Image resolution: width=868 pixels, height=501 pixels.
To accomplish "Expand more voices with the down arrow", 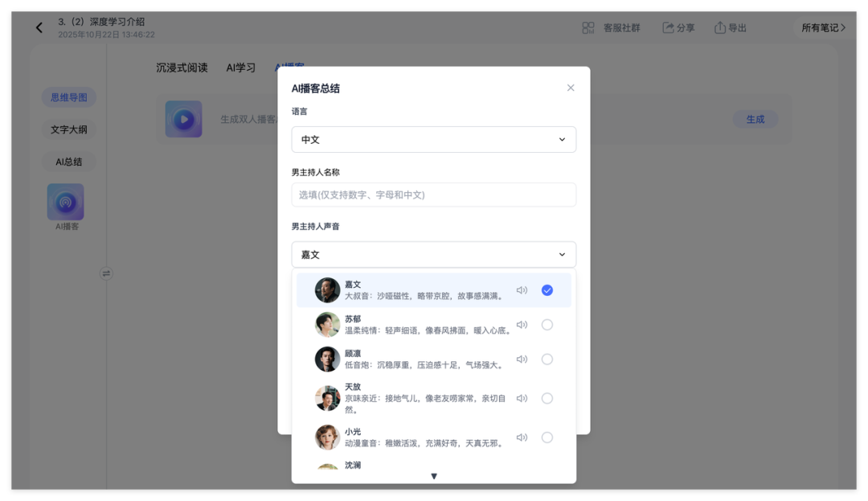I will pos(434,476).
